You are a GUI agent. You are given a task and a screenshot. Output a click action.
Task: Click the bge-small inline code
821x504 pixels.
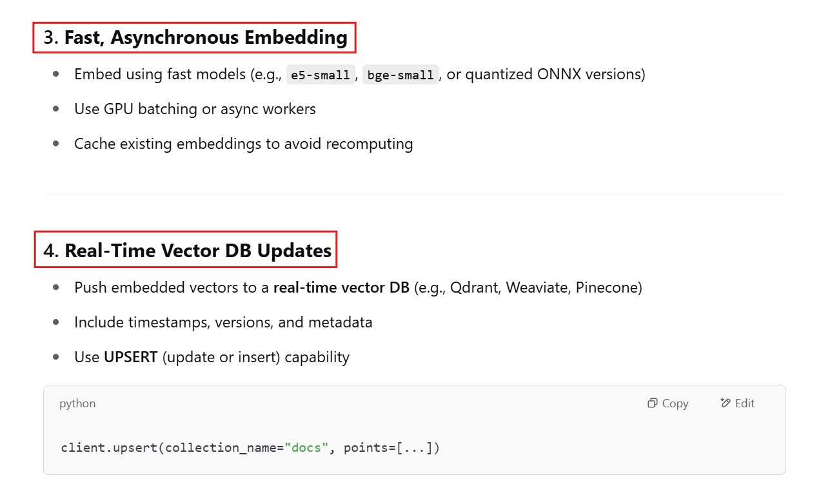click(x=401, y=75)
